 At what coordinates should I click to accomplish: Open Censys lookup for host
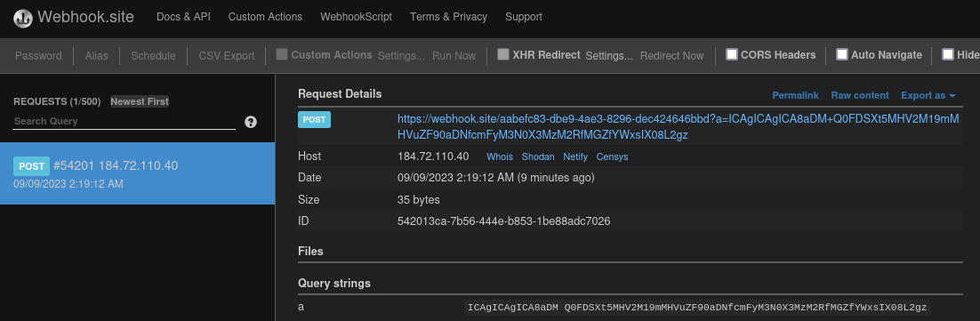coord(612,156)
